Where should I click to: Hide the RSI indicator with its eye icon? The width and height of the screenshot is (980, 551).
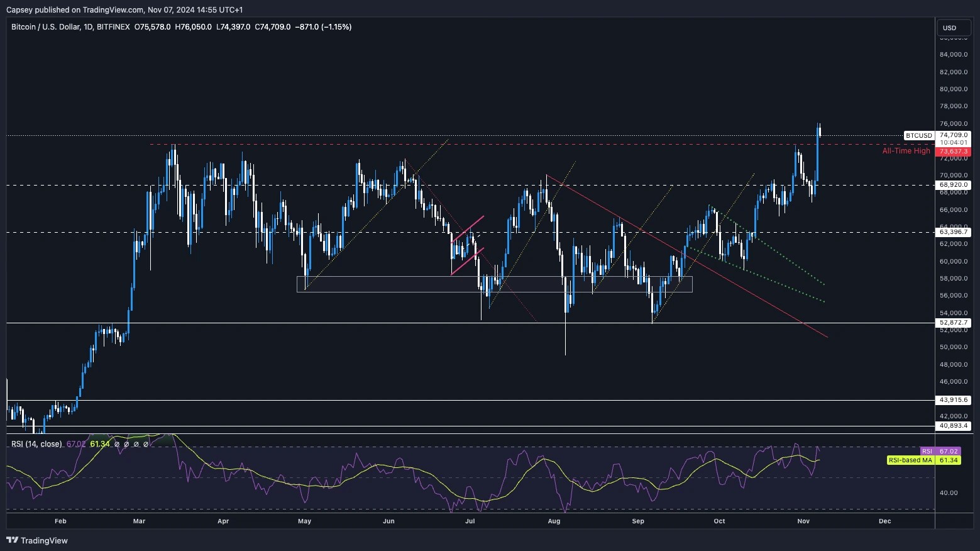pyautogui.click(x=118, y=444)
